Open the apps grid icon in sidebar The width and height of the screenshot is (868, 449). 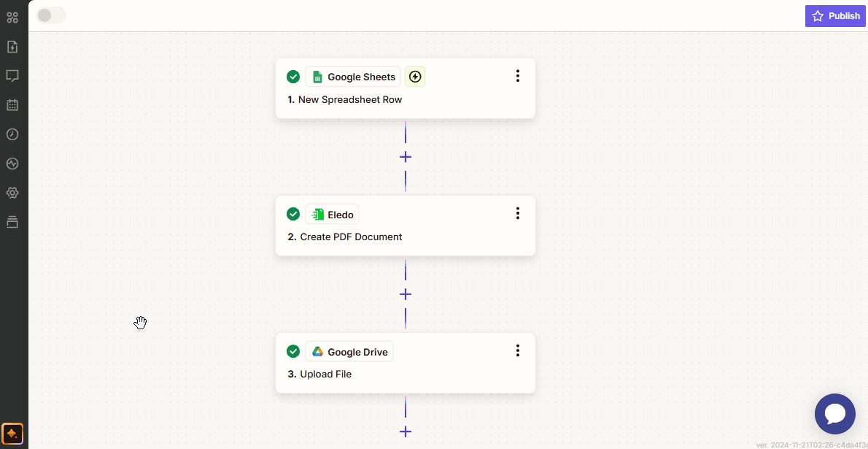(x=12, y=17)
